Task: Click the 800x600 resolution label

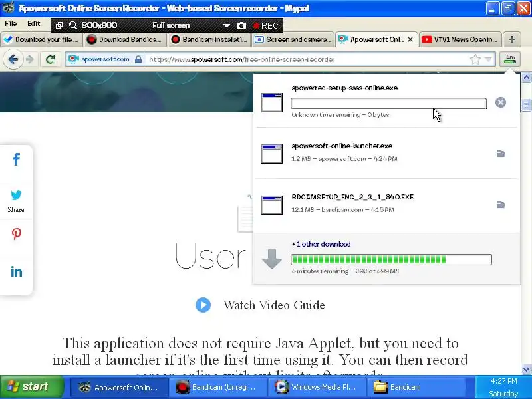Action: (99, 25)
